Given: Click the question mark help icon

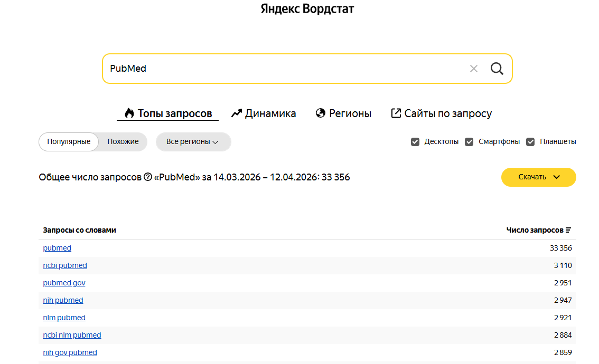Looking at the screenshot, I should (x=148, y=177).
